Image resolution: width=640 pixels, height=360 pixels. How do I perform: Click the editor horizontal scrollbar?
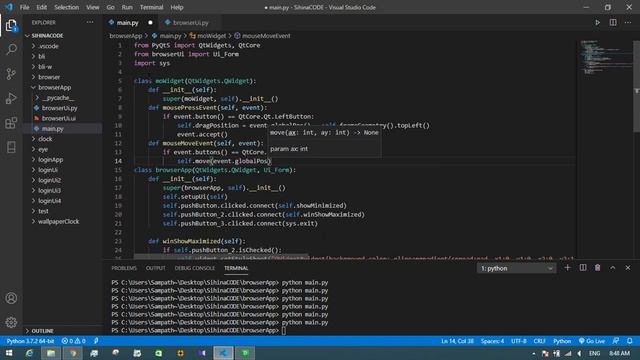pos(221,257)
